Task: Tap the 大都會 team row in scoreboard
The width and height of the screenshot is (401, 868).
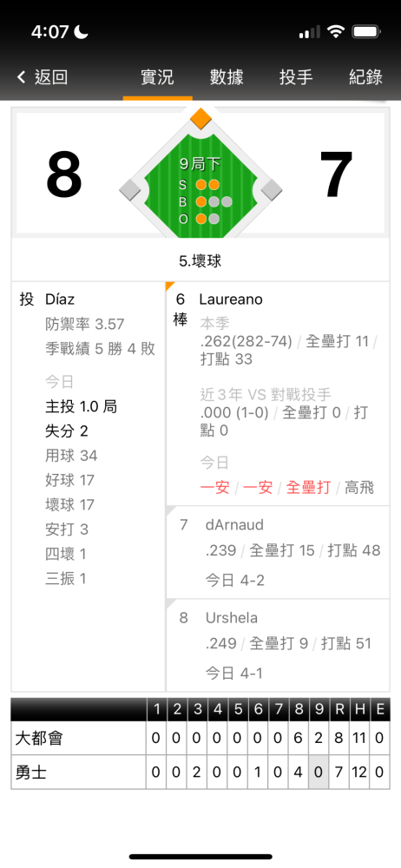Action: click(x=200, y=739)
